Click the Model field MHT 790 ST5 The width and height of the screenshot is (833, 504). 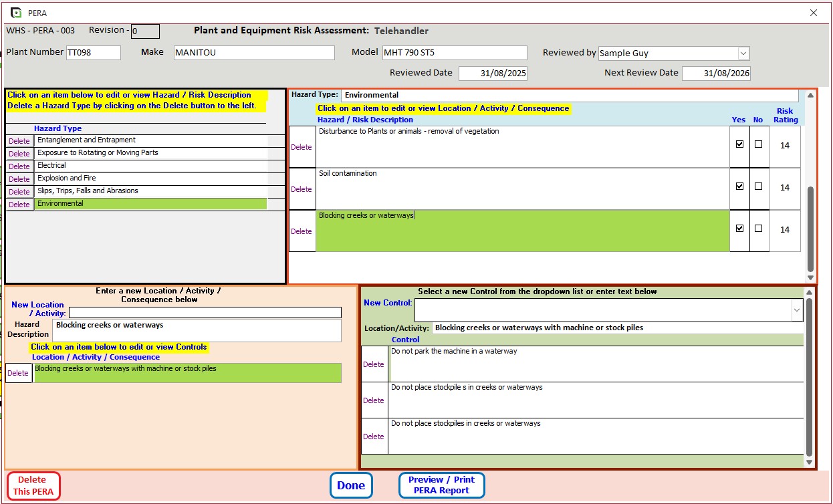tap(455, 53)
